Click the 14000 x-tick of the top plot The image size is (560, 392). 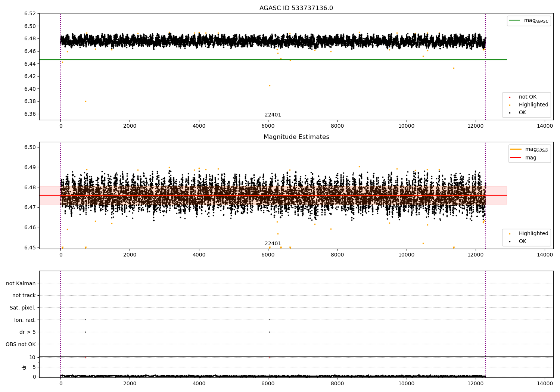pos(545,126)
